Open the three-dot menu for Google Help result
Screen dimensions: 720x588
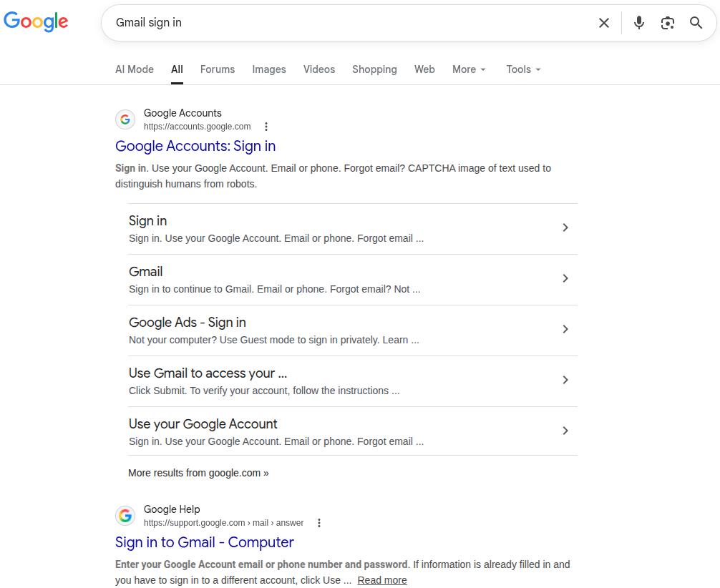319,522
